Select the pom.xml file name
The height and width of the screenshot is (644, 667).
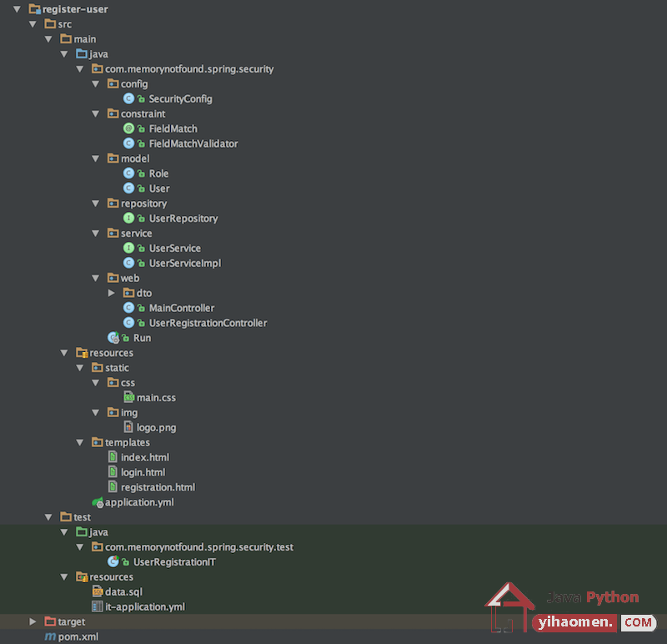78,636
